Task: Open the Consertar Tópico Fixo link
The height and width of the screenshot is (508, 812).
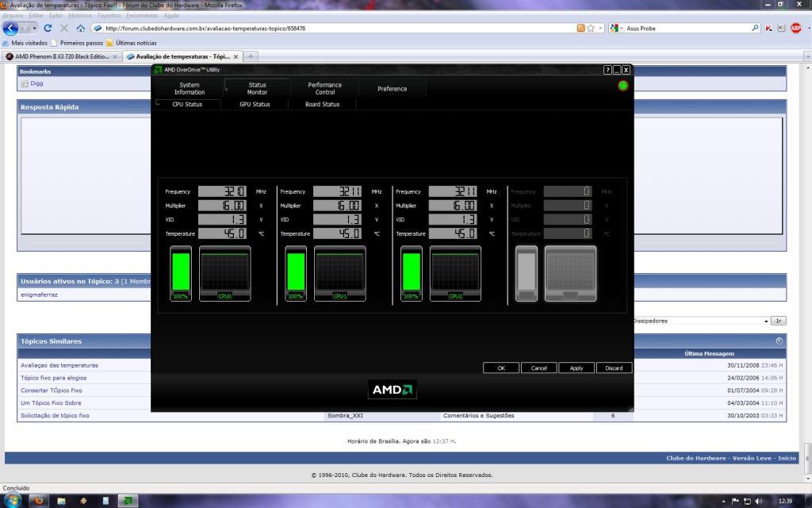Action: point(52,391)
